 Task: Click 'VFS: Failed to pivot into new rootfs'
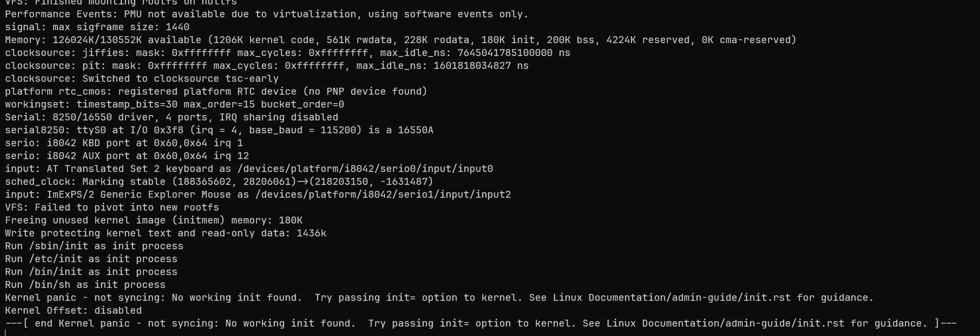[112, 208]
